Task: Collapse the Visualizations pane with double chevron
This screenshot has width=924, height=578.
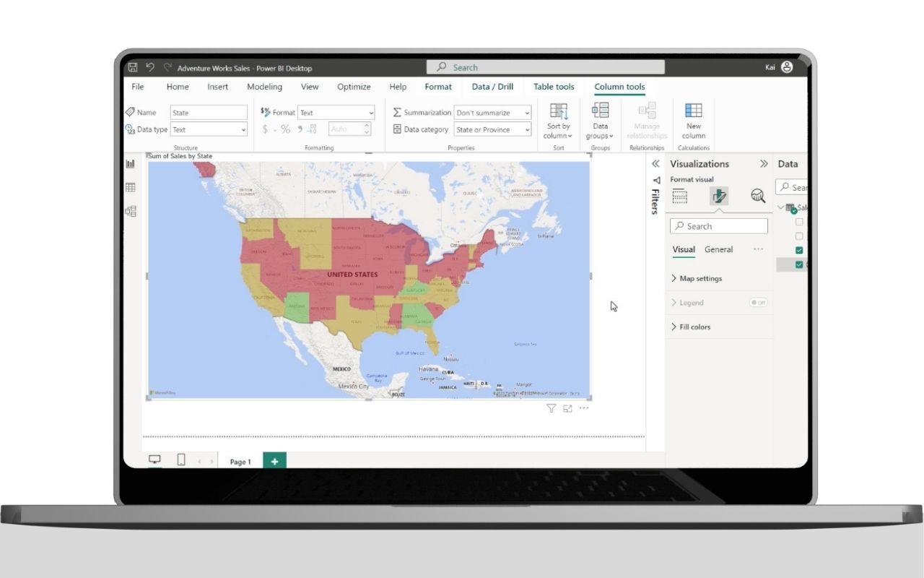Action: coord(764,164)
